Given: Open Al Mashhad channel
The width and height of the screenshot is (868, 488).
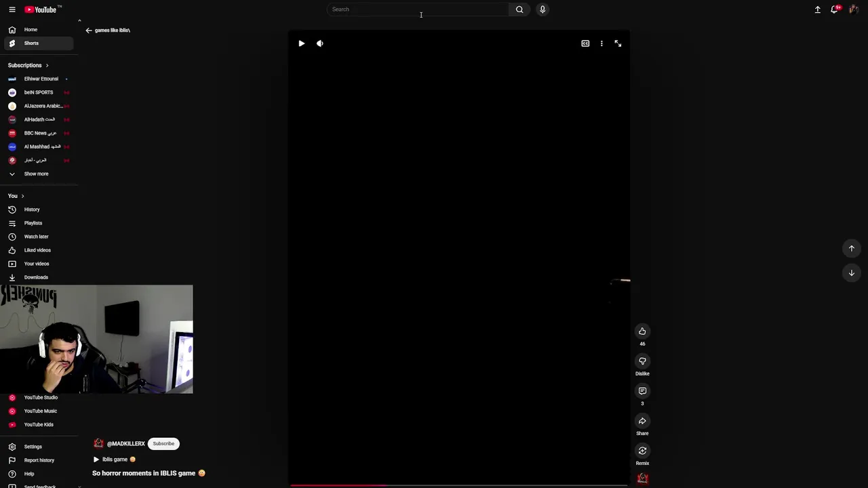Looking at the screenshot, I should (38, 146).
